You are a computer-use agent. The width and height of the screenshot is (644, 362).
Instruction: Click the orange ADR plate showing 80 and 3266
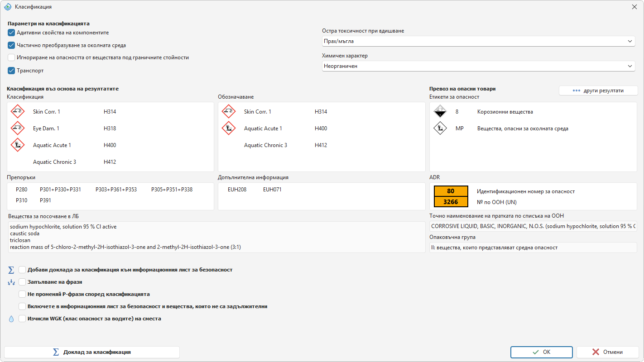(x=451, y=196)
